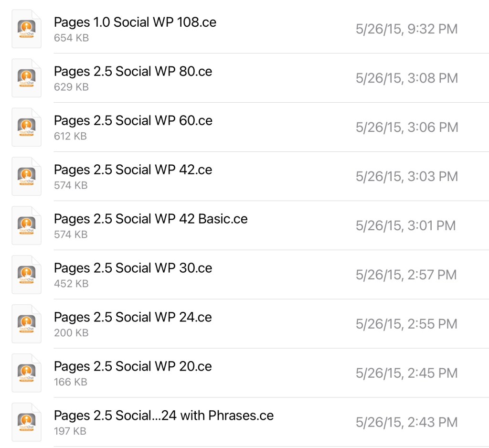
Task: Select the 200 KB file size text
Action: click(x=71, y=333)
